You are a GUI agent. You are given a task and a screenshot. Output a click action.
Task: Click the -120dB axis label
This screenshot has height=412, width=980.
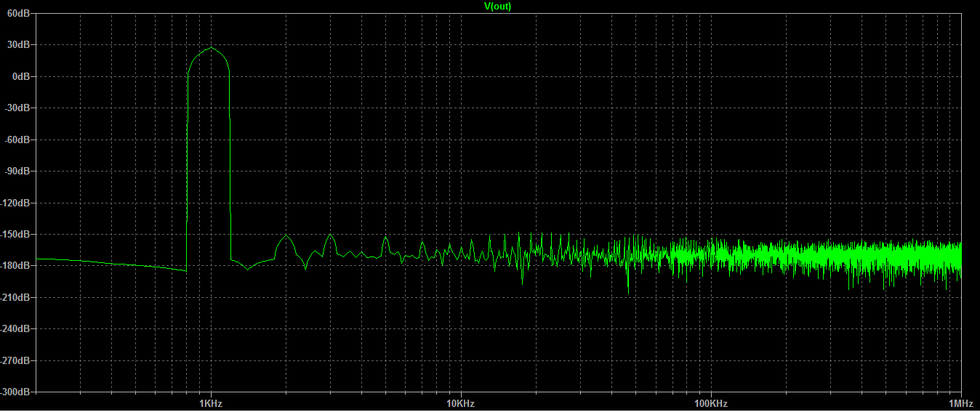[17, 203]
